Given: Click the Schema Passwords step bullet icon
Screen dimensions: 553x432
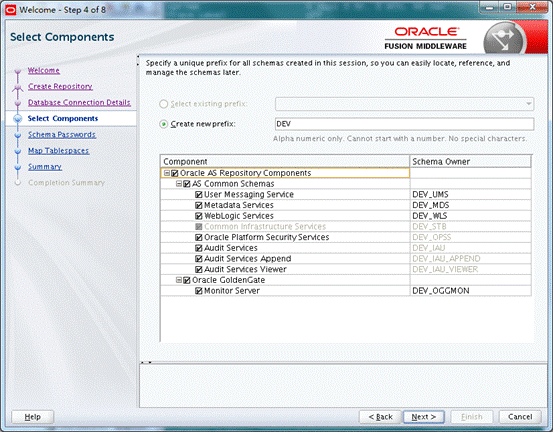Looking at the screenshot, I should click(18, 135).
